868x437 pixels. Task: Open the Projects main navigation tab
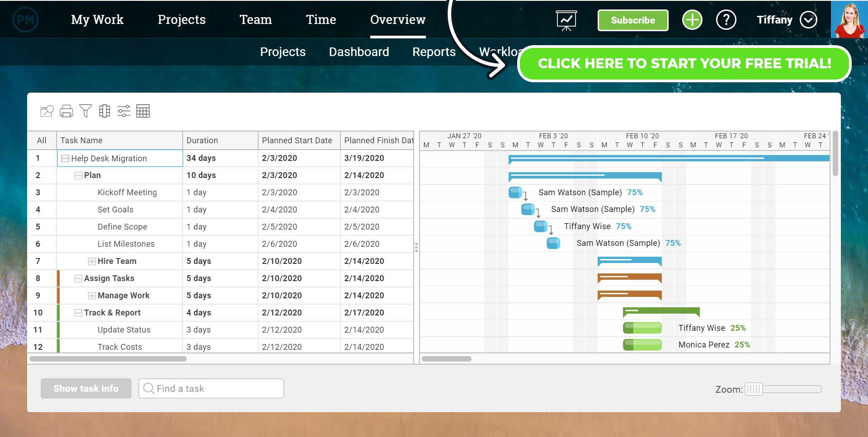182,20
